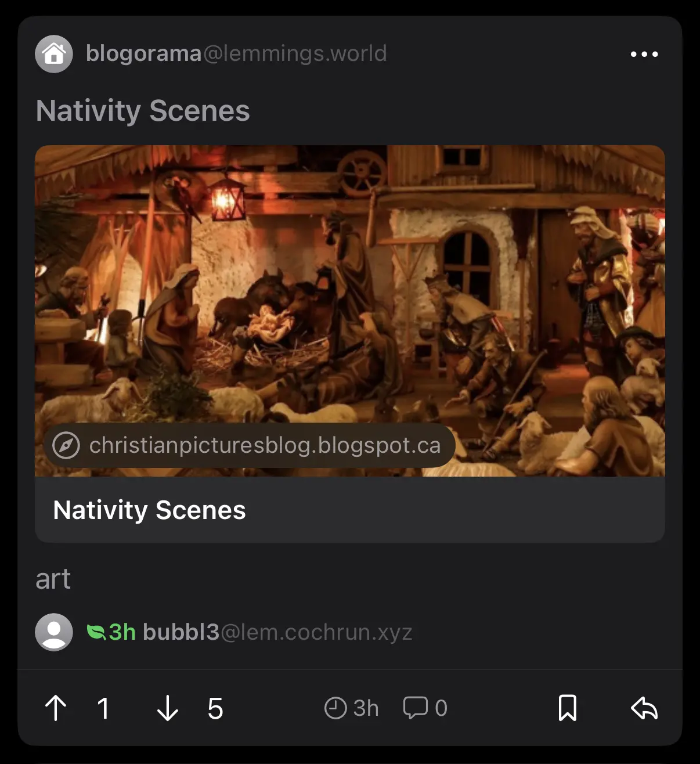Open user bubbl3's gray profile avatar

point(54,632)
